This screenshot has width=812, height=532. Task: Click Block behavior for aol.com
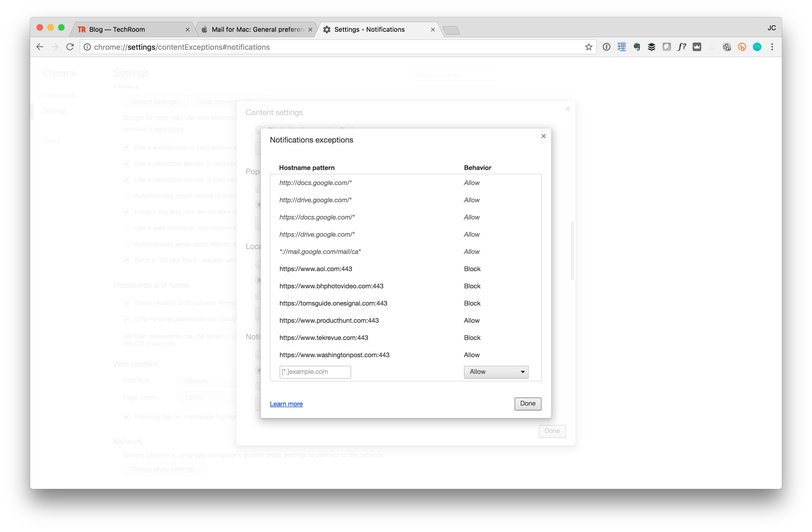pyautogui.click(x=472, y=269)
